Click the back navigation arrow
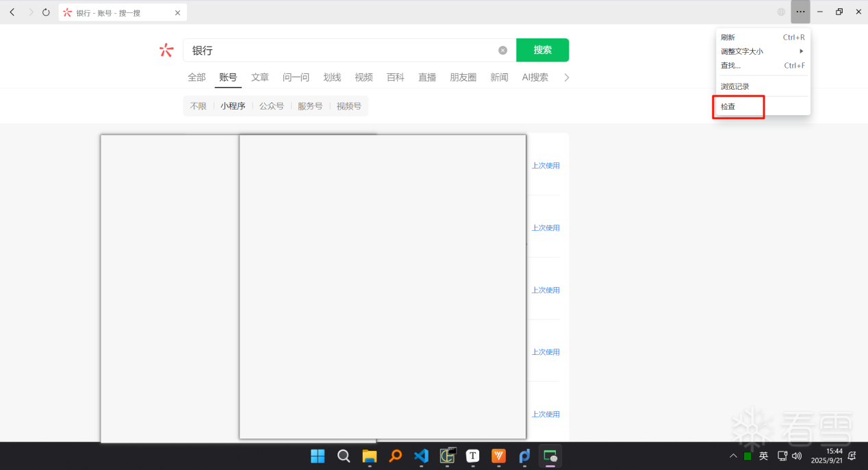The height and width of the screenshot is (470, 868). [x=12, y=12]
